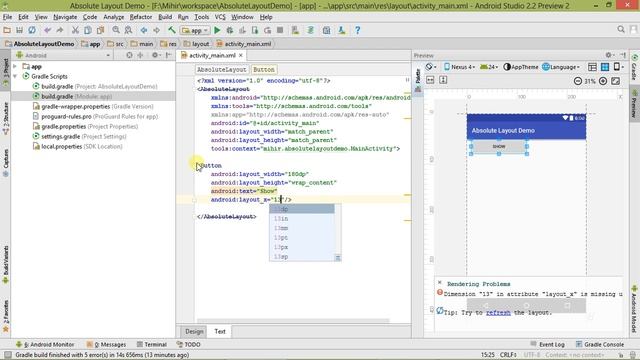Viewport: 640px width, 360px height.
Task: Click the layout breadcrumb in navigation bar
Action: tap(197, 44)
